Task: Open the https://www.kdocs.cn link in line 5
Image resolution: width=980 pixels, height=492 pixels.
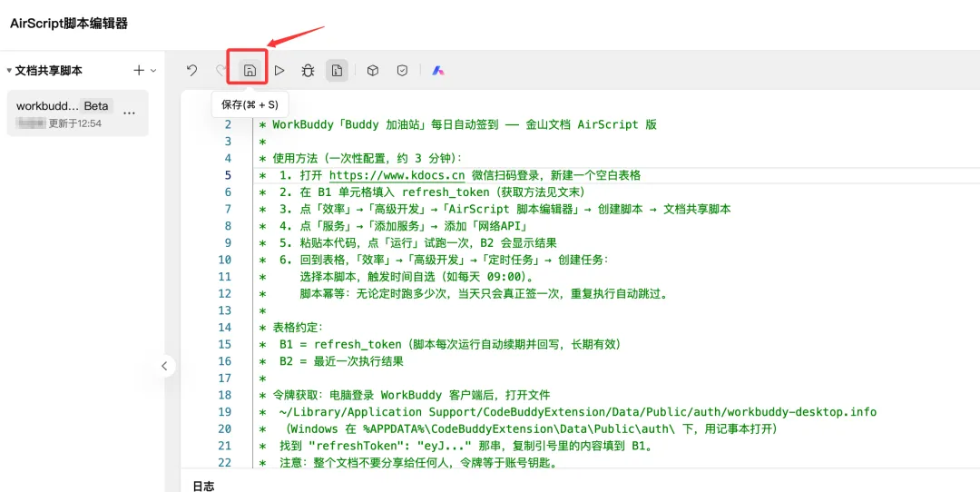Action: tap(397, 175)
